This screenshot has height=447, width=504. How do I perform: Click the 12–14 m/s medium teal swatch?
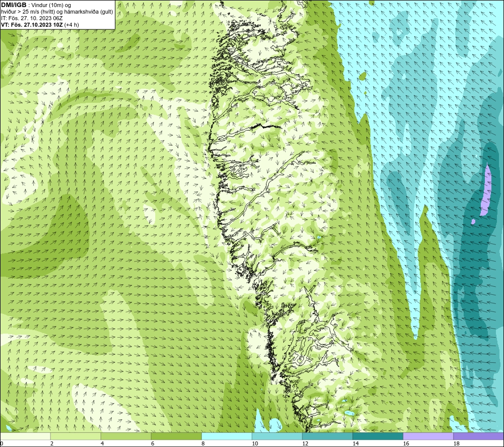[x=328, y=436]
